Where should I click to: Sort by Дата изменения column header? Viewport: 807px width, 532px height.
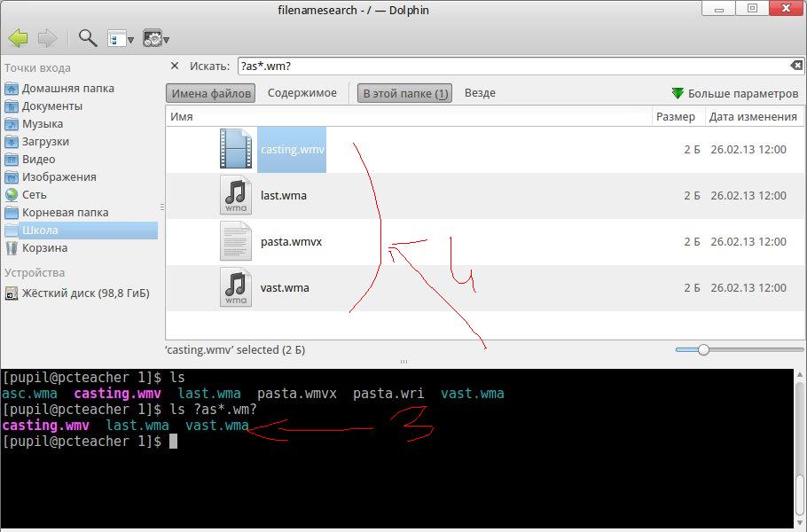coord(753,117)
